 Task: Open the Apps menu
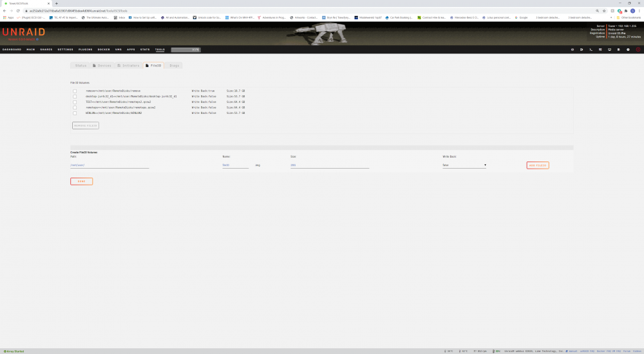coord(131,50)
